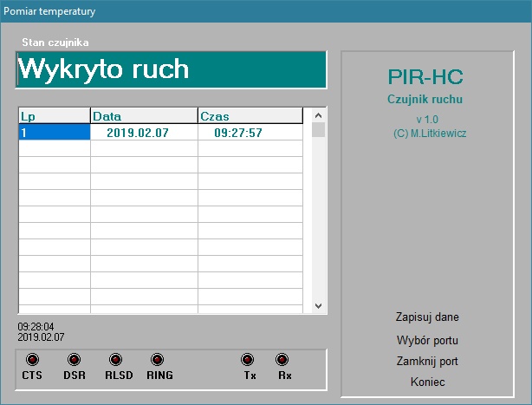
Task: Click the CTS indicator LED
Action: [33, 359]
